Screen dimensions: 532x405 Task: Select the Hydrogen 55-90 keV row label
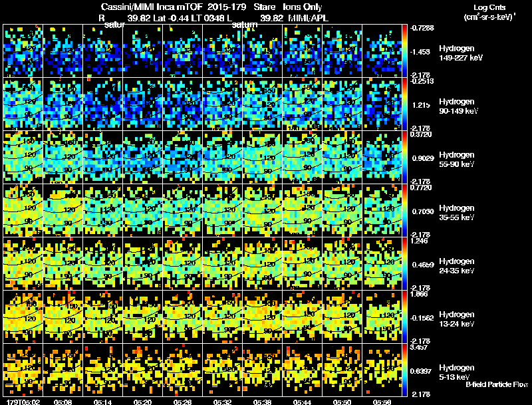pos(457,160)
